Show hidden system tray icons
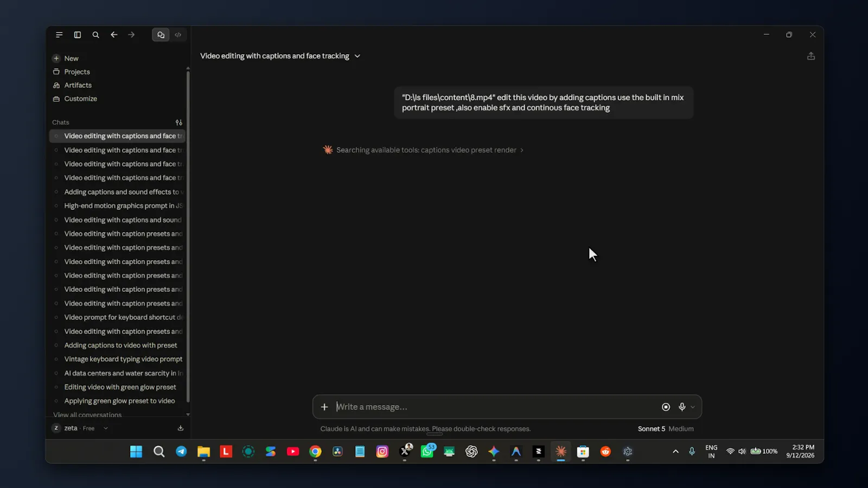Screen dimensions: 868x488 click(x=675, y=452)
